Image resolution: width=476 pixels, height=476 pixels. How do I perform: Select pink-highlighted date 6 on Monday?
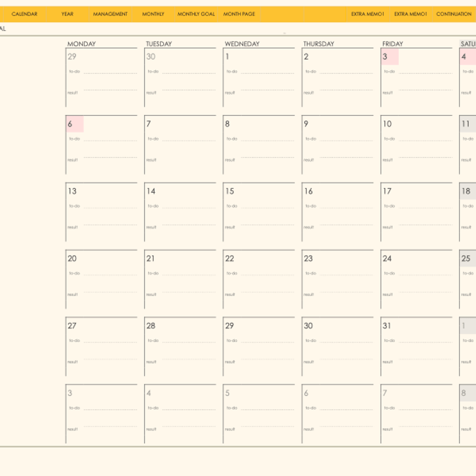point(75,124)
